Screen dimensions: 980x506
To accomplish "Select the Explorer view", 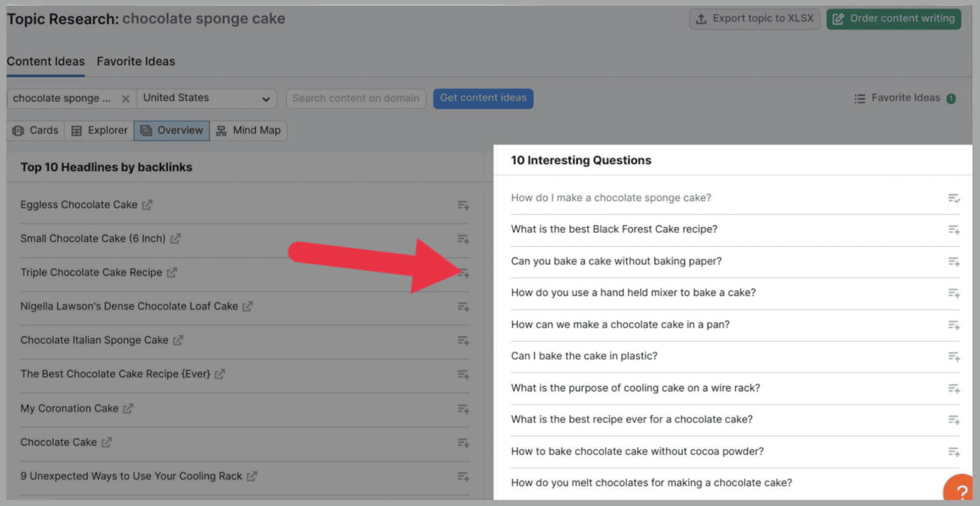I will point(99,130).
